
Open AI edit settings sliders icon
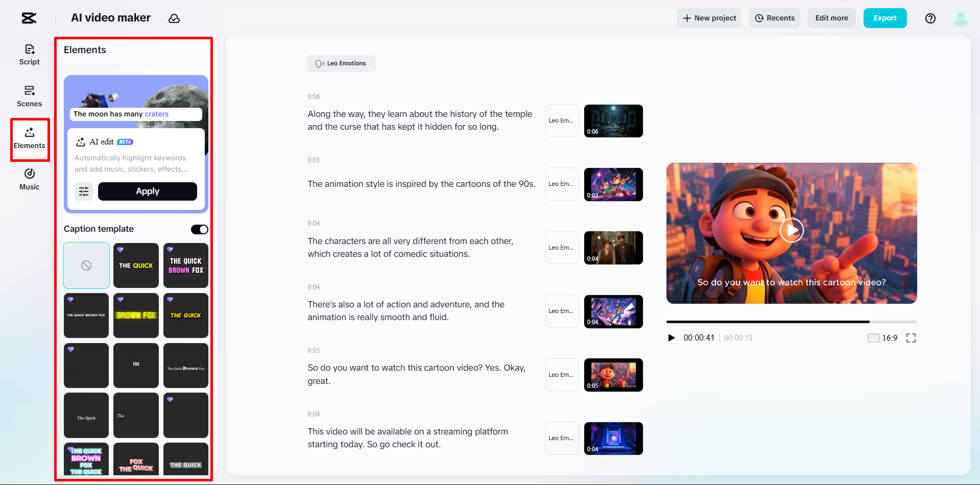(x=84, y=191)
